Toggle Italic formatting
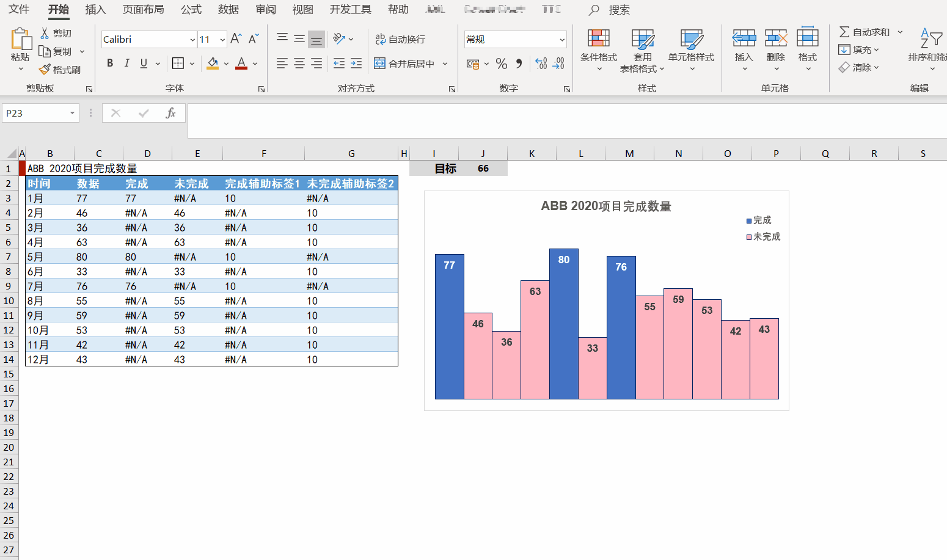Viewport: 947px width, 560px height. 126,63
